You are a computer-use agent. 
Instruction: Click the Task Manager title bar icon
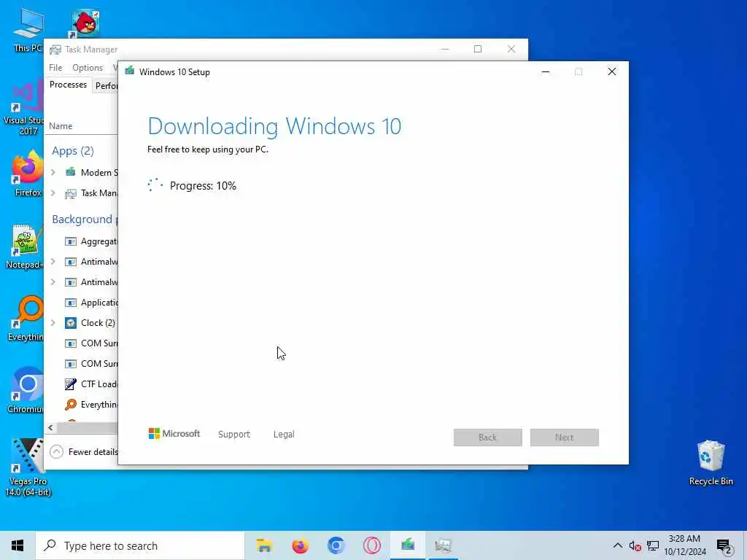(x=55, y=50)
